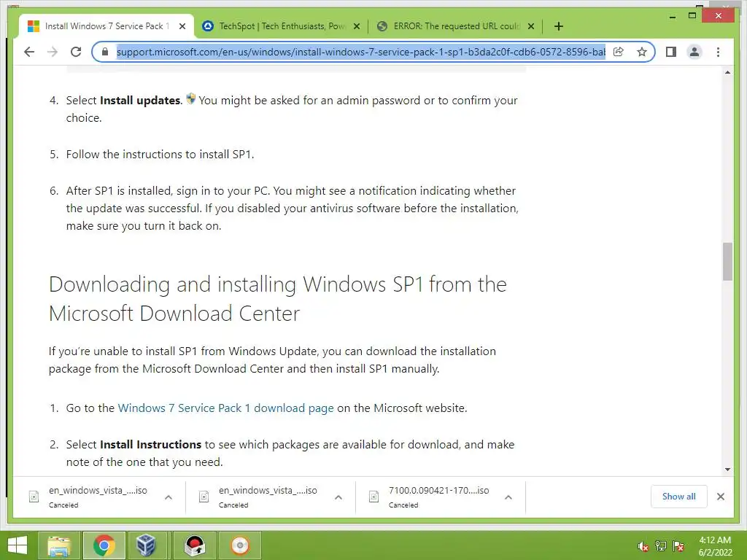Switch to the ERROR requested URL tab
The image size is (747, 560).
coord(455,26)
